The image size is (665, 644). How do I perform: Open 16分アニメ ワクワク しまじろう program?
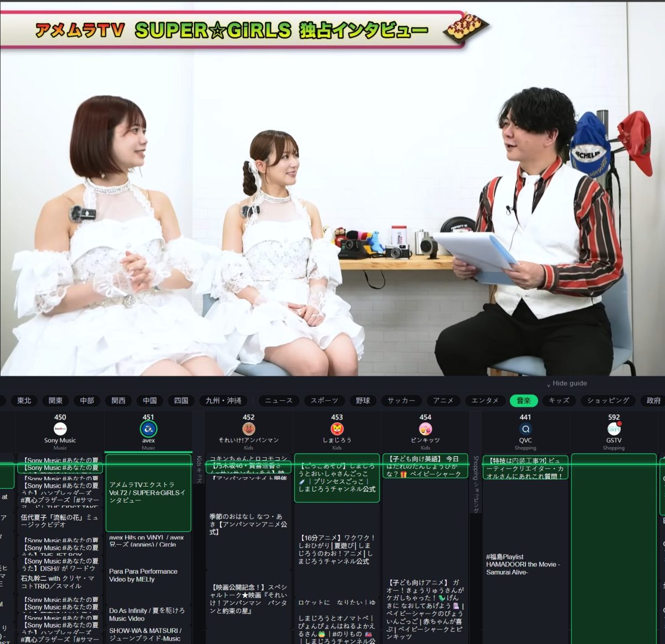(x=337, y=549)
